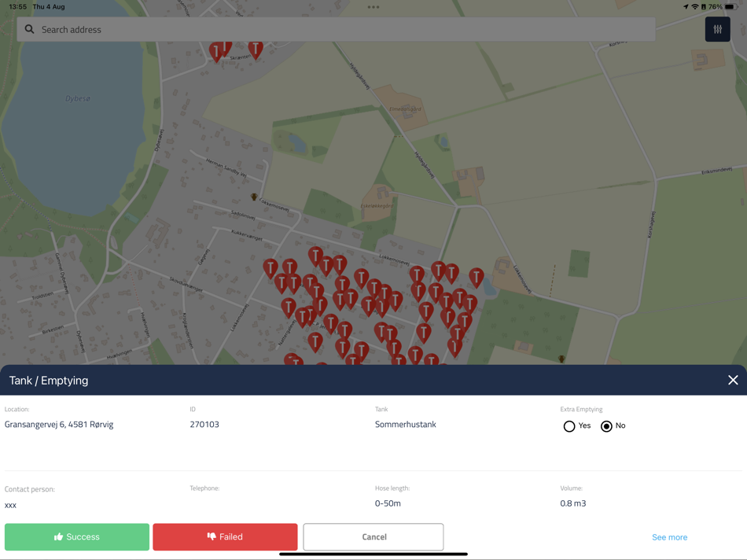Tap the "Eriksmindevej" street label
The image size is (747, 560).
click(716, 171)
